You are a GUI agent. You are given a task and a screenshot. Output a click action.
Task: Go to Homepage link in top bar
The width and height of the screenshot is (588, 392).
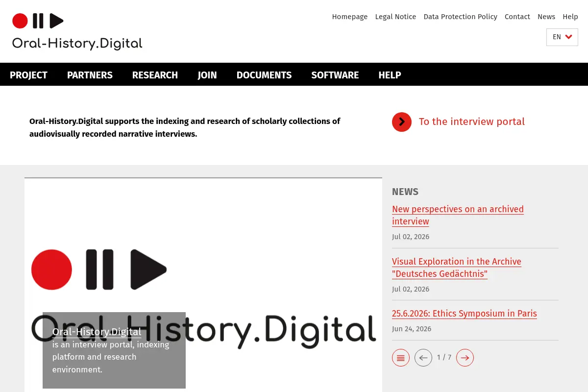350,17
